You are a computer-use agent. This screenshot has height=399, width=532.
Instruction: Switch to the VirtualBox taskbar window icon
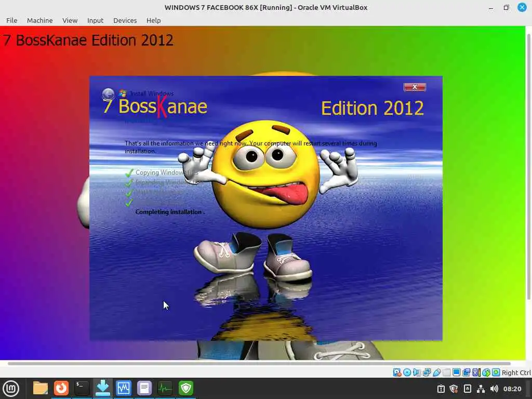pyautogui.click(x=123, y=388)
